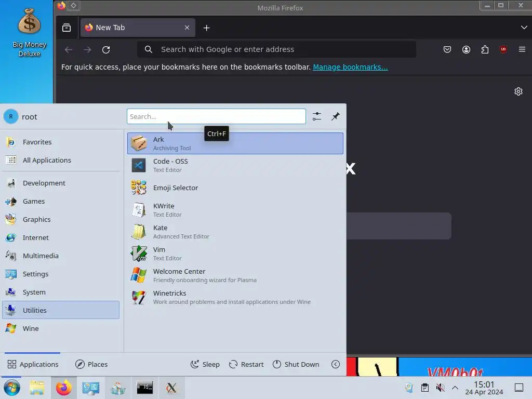Launch KWrite text editor

[235, 210]
